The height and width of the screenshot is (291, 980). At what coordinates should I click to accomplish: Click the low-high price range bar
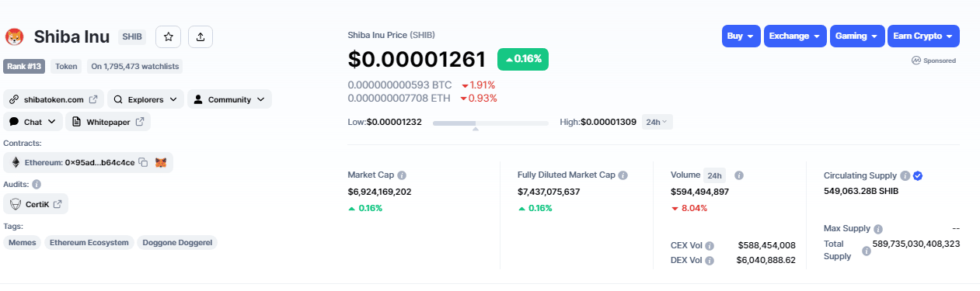tap(490, 123)
